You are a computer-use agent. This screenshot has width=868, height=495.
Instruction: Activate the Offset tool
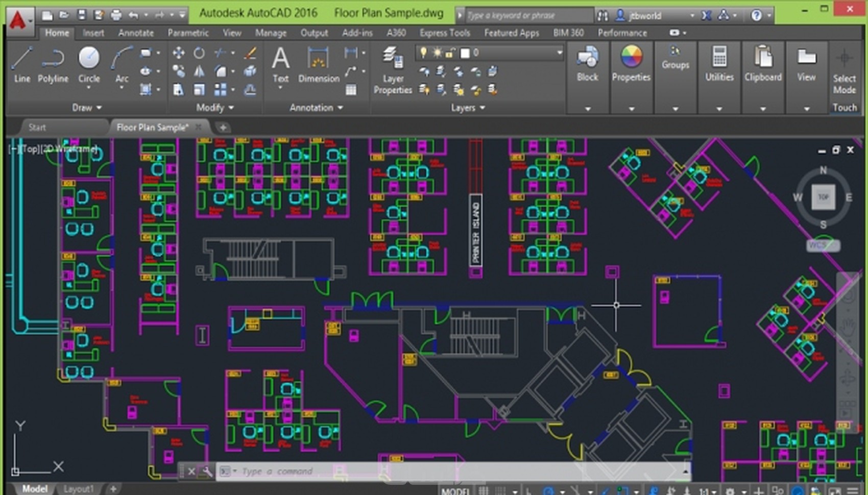250,90
